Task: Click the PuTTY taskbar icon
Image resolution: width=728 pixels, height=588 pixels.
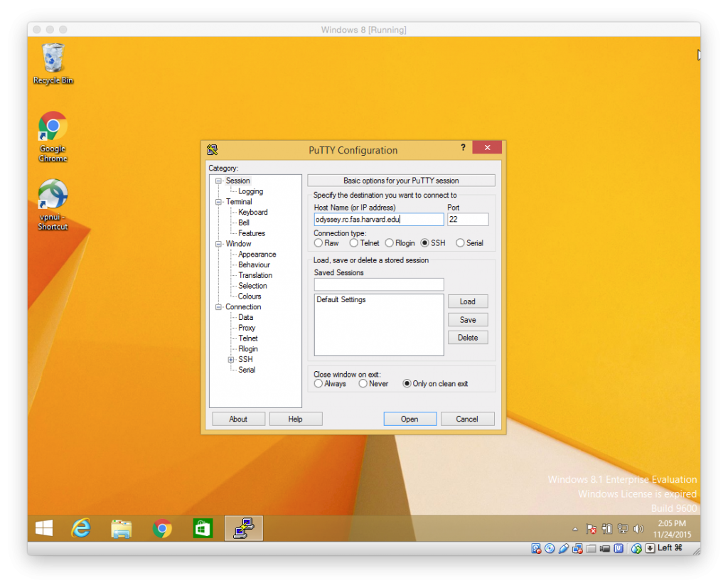Action: [244, 528]
